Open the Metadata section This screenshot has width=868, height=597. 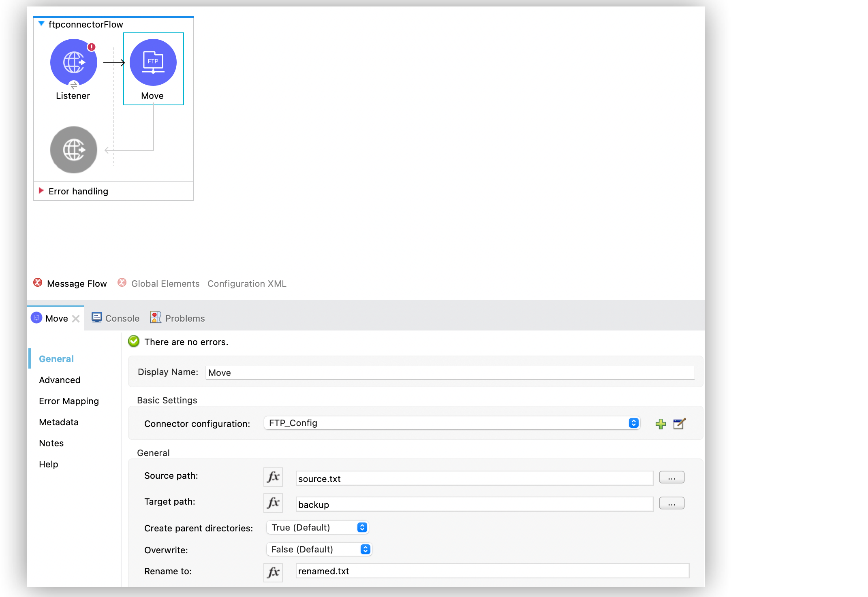pyautogui.click(x=59, y=422)
